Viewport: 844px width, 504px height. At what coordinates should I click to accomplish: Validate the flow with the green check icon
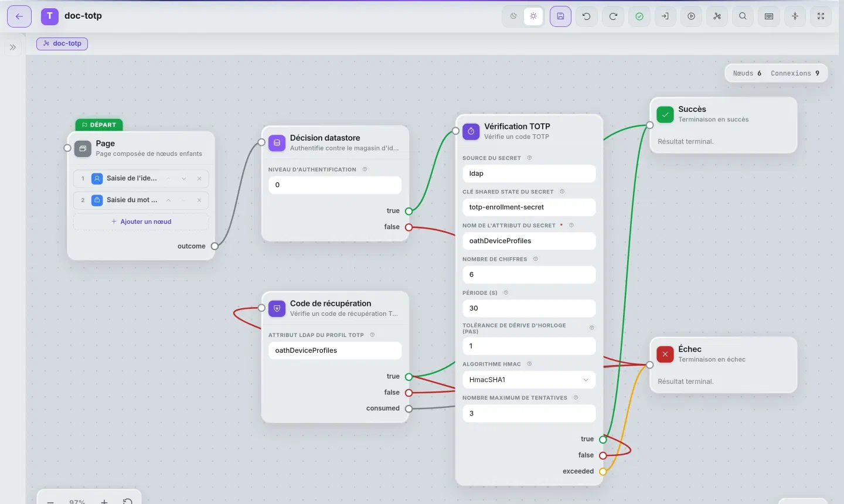639,16
